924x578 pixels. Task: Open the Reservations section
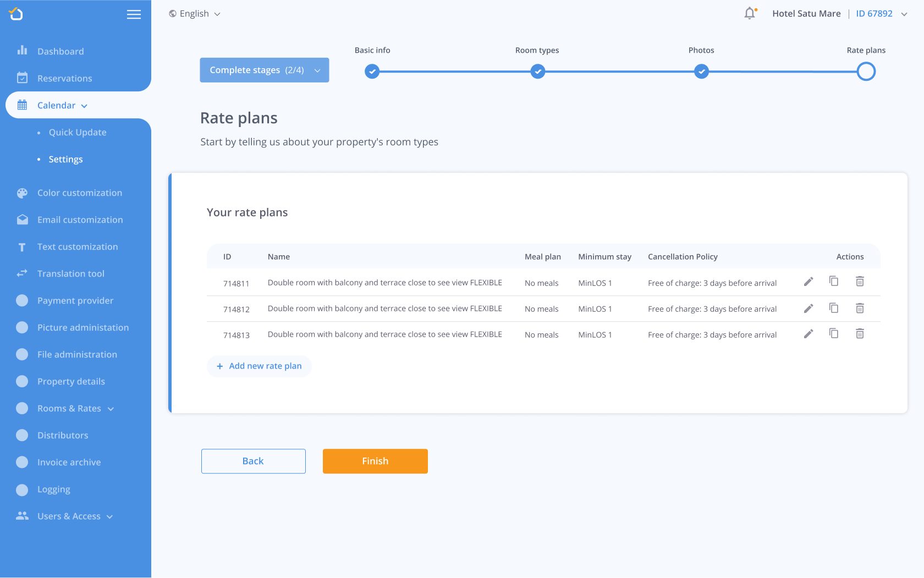click(x=64, y=78)
